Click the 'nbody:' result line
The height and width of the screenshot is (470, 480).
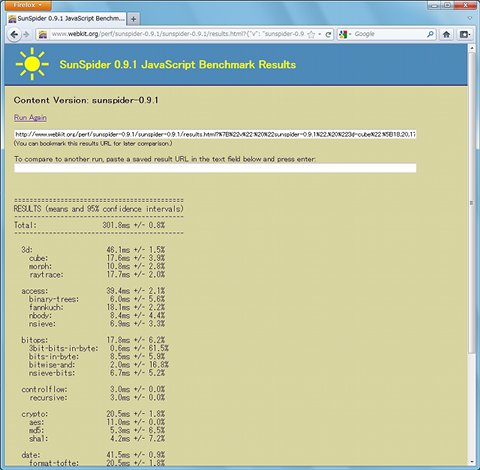click(x=97, y=315)
